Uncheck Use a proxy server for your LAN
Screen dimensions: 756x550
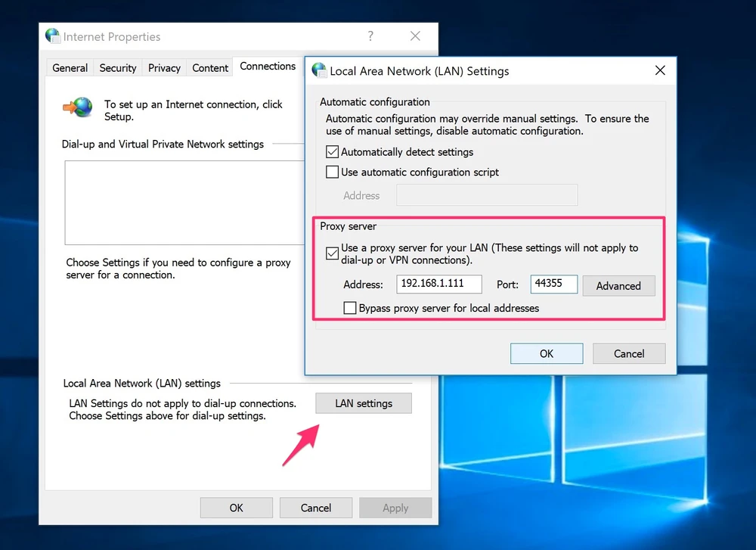pos(332,253)
